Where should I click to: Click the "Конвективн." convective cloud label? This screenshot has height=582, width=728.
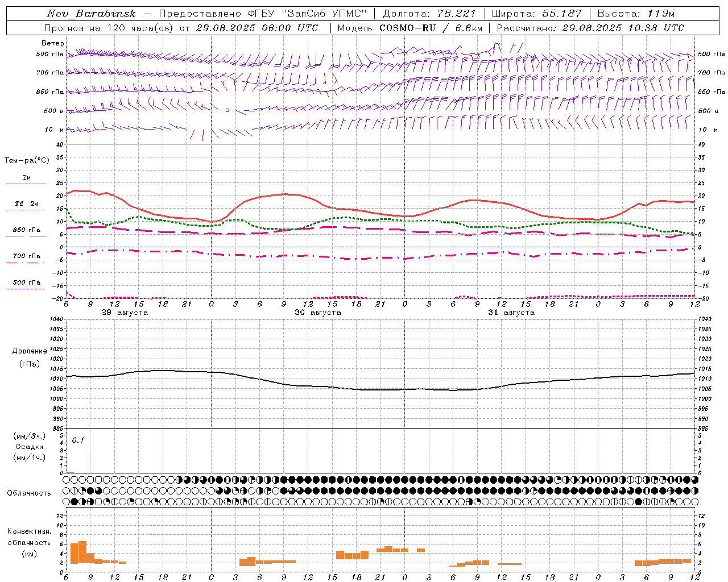30,531
